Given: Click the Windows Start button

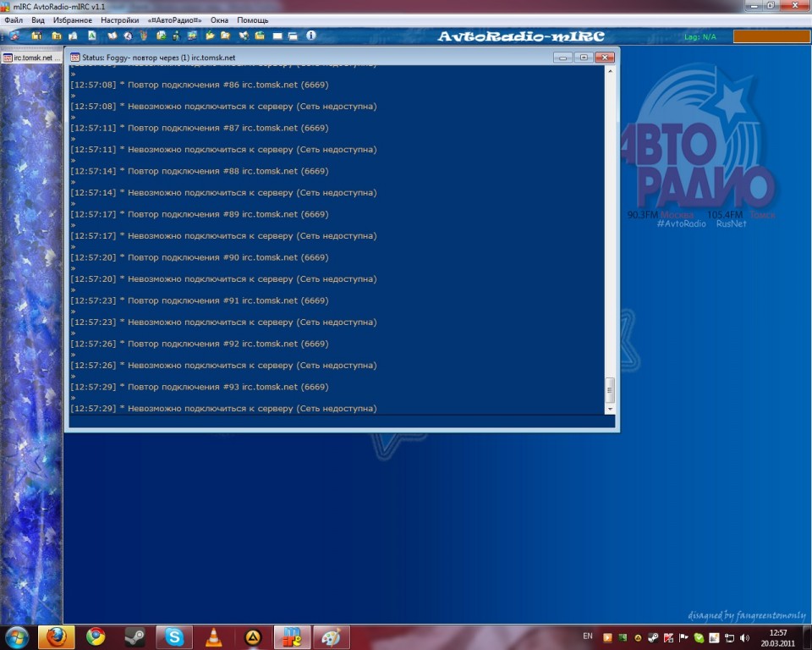Looking at the screenshot, I should (16, 637).
